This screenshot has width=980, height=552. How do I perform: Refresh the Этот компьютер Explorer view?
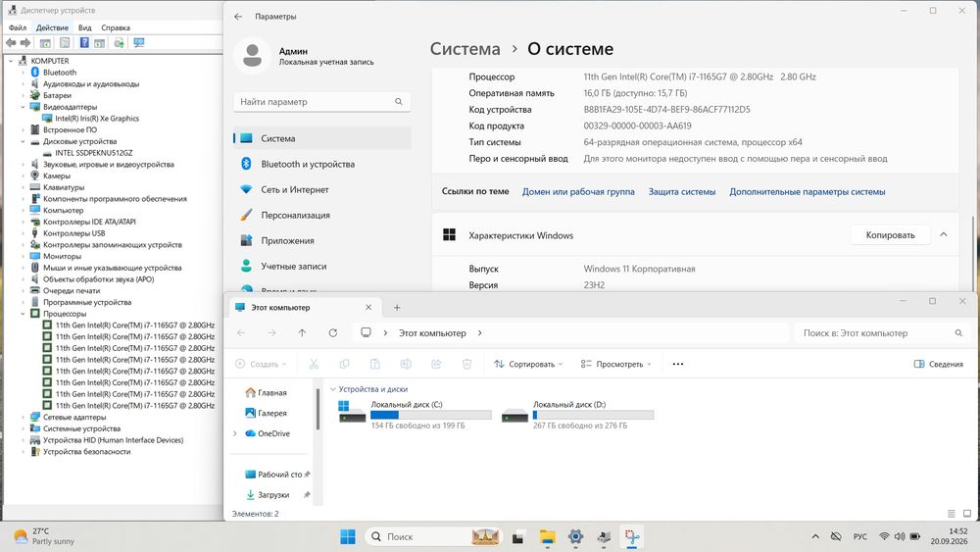tap(333, 333)
